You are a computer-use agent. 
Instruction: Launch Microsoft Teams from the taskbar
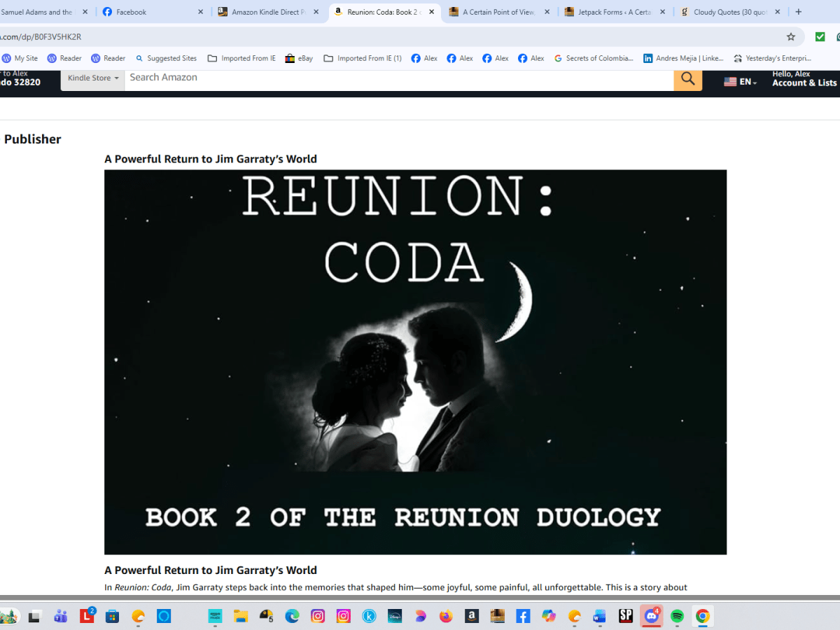[x=61, y=616]
